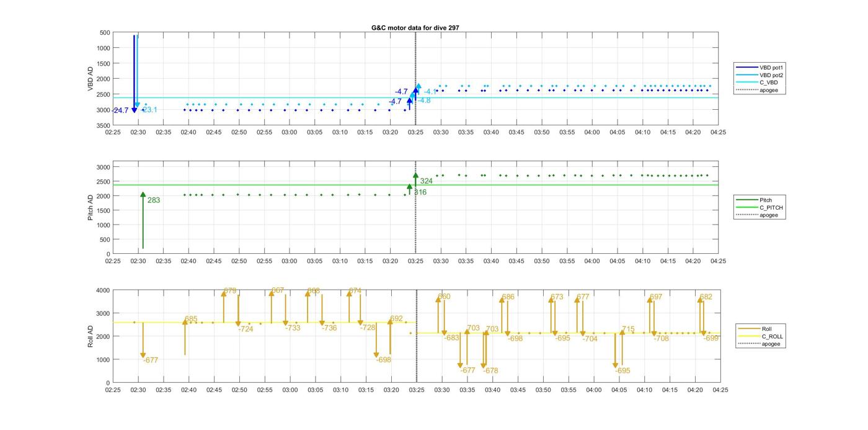
Task: Click the "-4.8" VBD annotation
Action: pos(423,101)
